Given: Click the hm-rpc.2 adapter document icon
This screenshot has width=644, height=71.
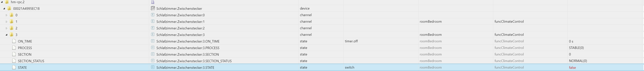Looking at the screenshot, I should pyautogui.click(x=153, y=2).
